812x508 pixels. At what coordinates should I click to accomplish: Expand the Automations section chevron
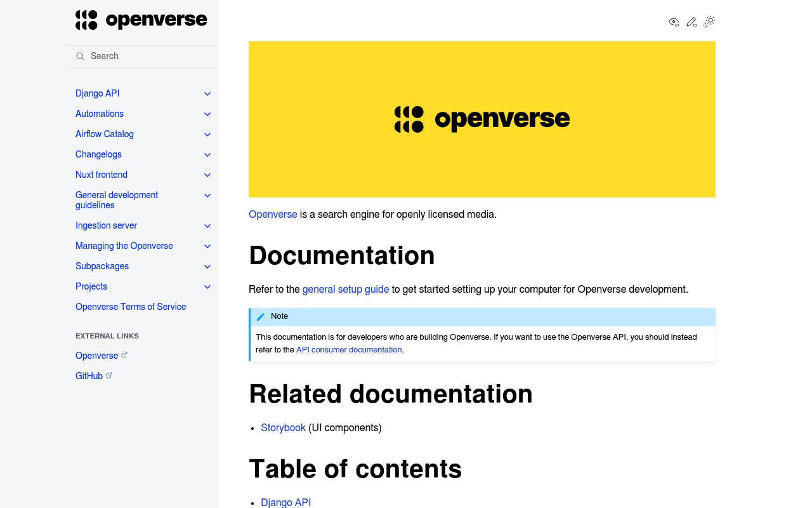coord(207,114)
